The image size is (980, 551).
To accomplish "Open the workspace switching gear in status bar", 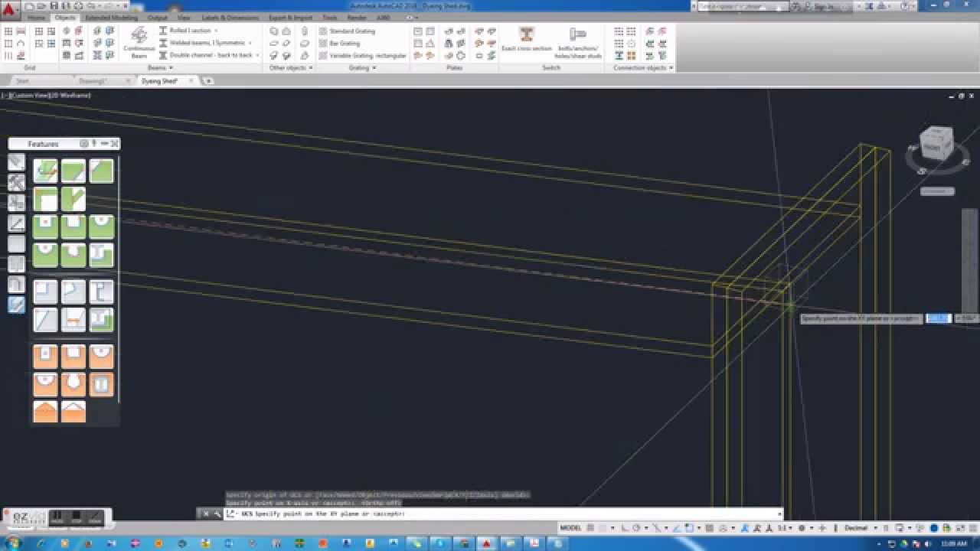I will (x=802, y=528).
